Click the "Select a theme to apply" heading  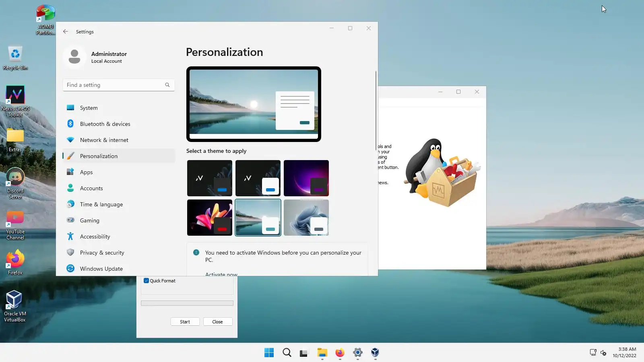[217, 151]
